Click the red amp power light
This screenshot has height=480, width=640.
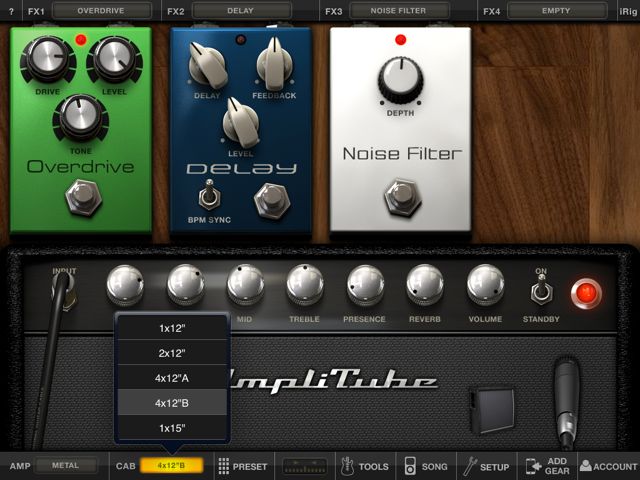coord(586,293)
